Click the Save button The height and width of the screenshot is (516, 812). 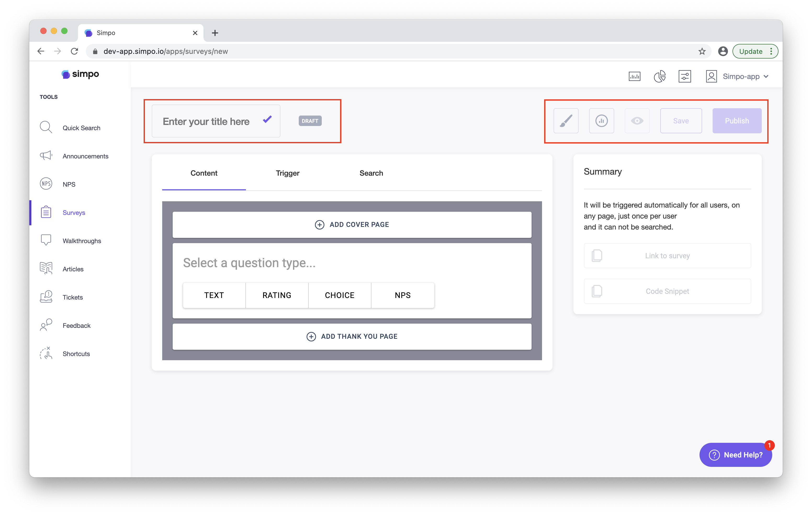pos(681,121)
